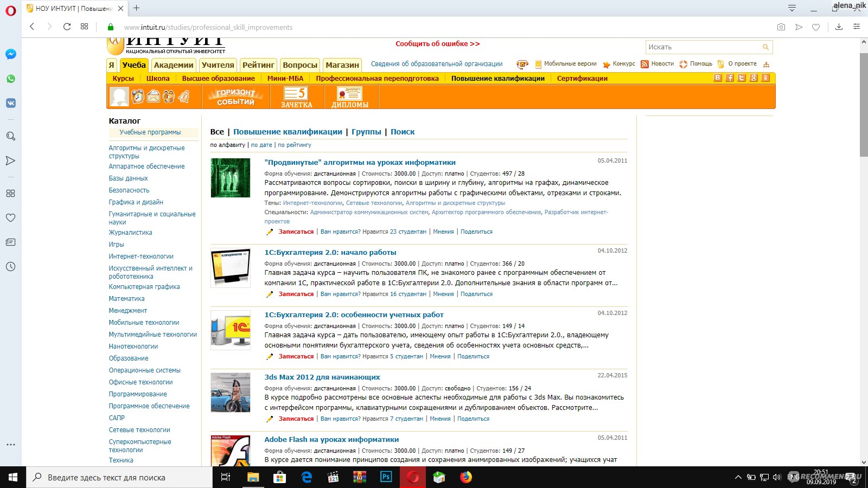Open course 1С:Бухгалтерия 2.0: начало работы

tap(330, 252)
